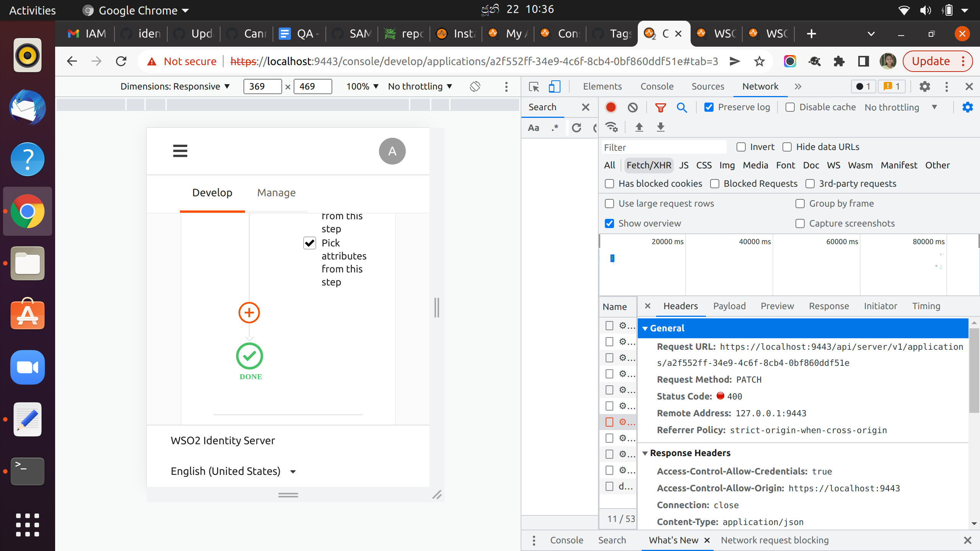Toggle the network filter funnel icon
Viewport: 980px width, 551px height.
pos(660,108)
